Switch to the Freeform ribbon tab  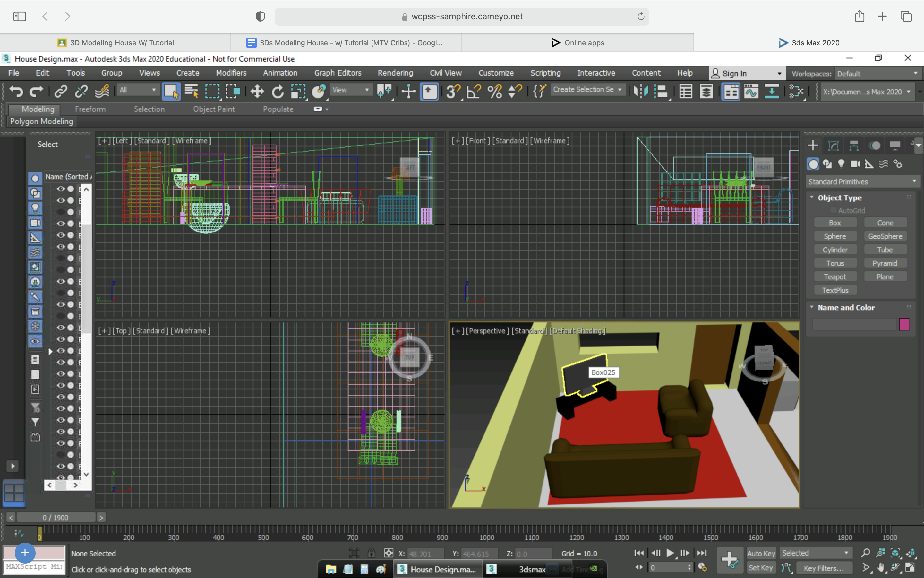(90, 109)
